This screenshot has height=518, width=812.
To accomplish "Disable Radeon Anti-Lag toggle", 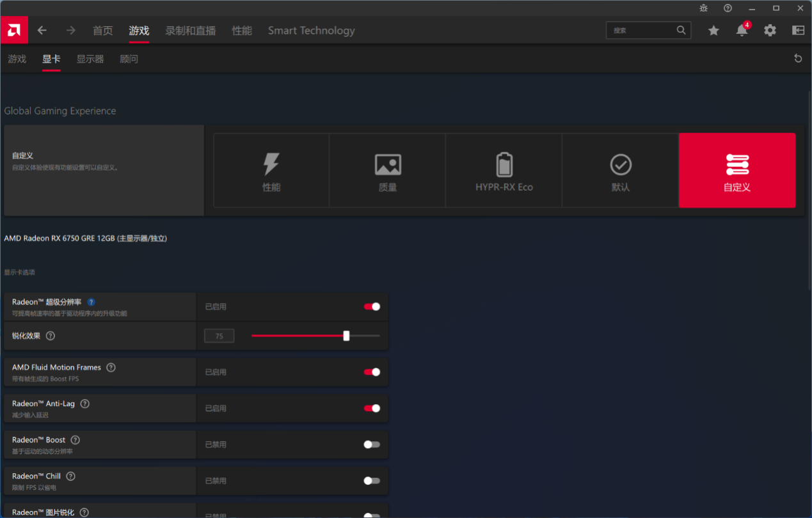I will coord(372,408).
